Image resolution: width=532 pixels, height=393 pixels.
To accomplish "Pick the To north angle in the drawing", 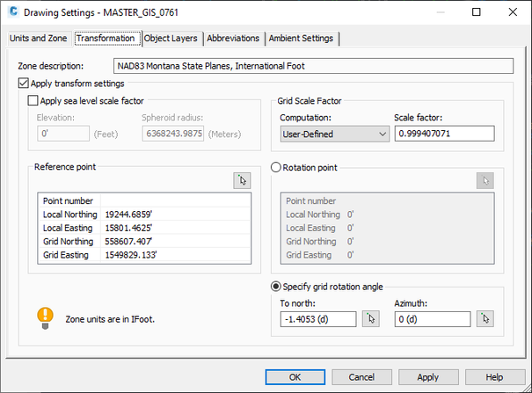I will click(x=370, y=319).
